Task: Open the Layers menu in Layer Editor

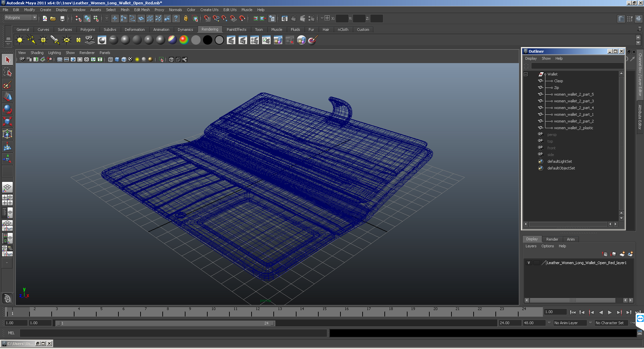Action: point(531,246)
